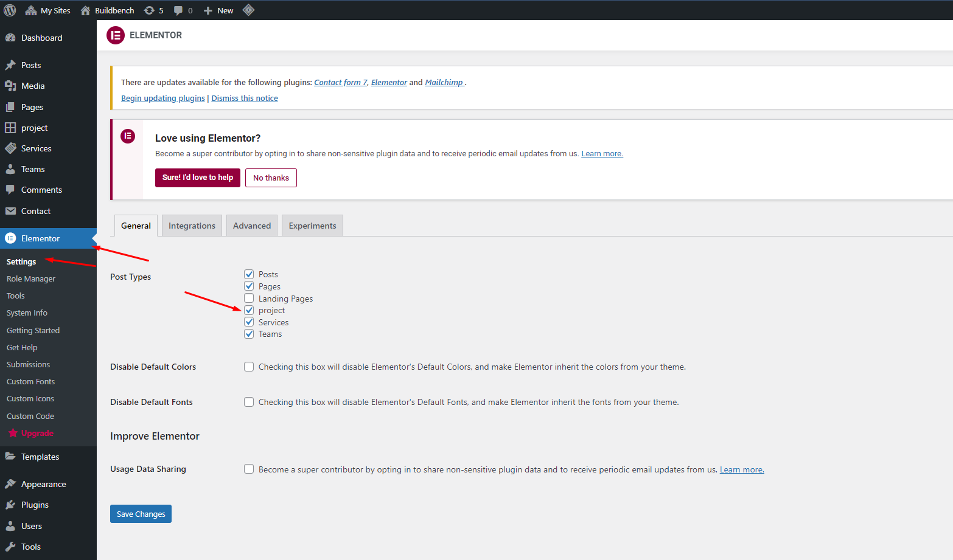The width and height of the screenshot is (953, 560).
Task: Open Submissions submenu item
Action: pos(28,364)
